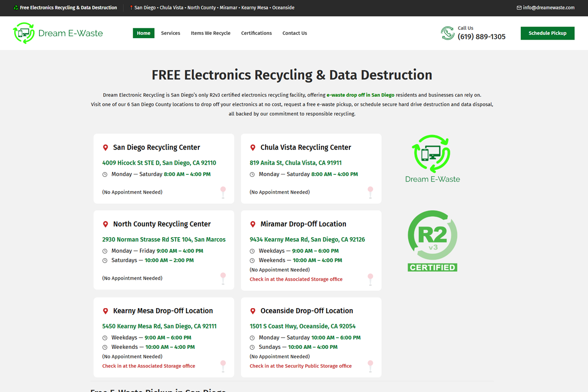
Task: Click the green recycling icon in top bar
Action: coord(16,8)
